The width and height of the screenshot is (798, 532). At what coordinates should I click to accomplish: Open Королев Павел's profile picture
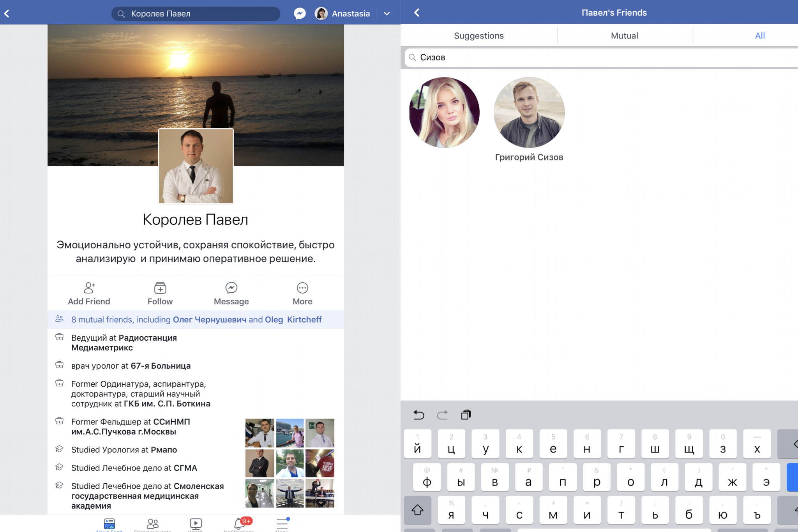[x=196, y=166]
